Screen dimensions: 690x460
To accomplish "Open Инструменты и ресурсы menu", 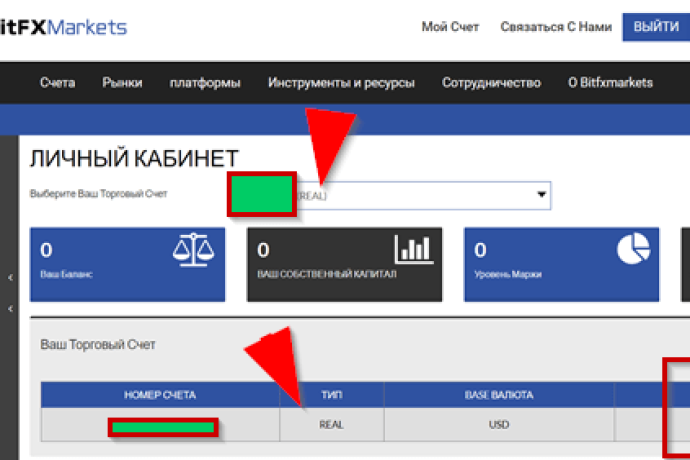I will click(341, 83).
